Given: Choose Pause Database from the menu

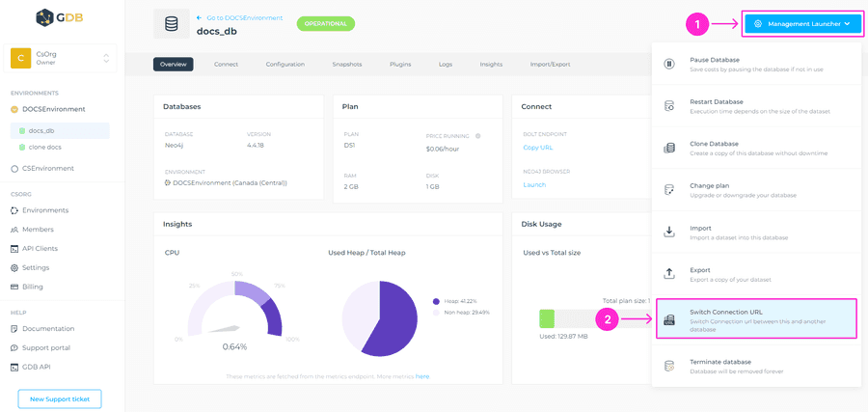Looking at the screenshot, I should click(x=756, y=65).
